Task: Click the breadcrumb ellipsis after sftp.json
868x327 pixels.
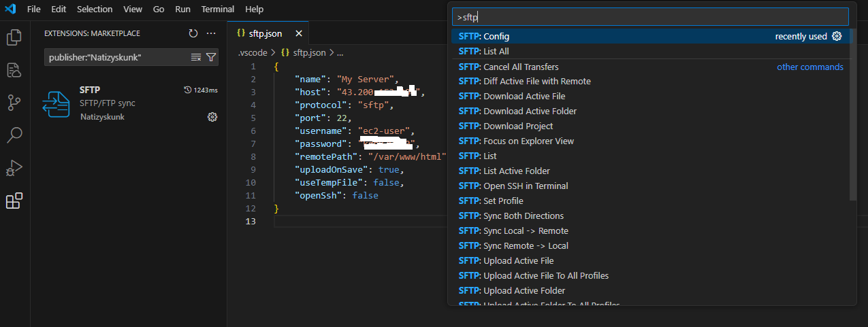Action: pyautogui.click(x=340, y=52)
